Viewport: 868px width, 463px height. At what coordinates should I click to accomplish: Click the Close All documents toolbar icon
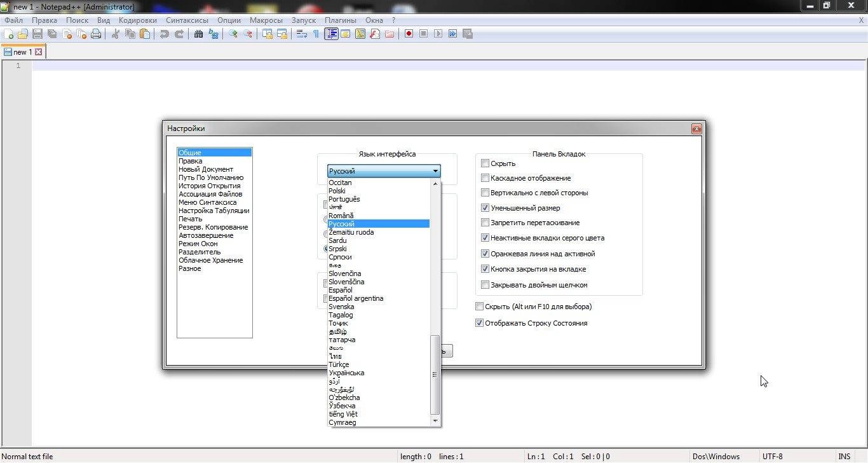(81, 34)
